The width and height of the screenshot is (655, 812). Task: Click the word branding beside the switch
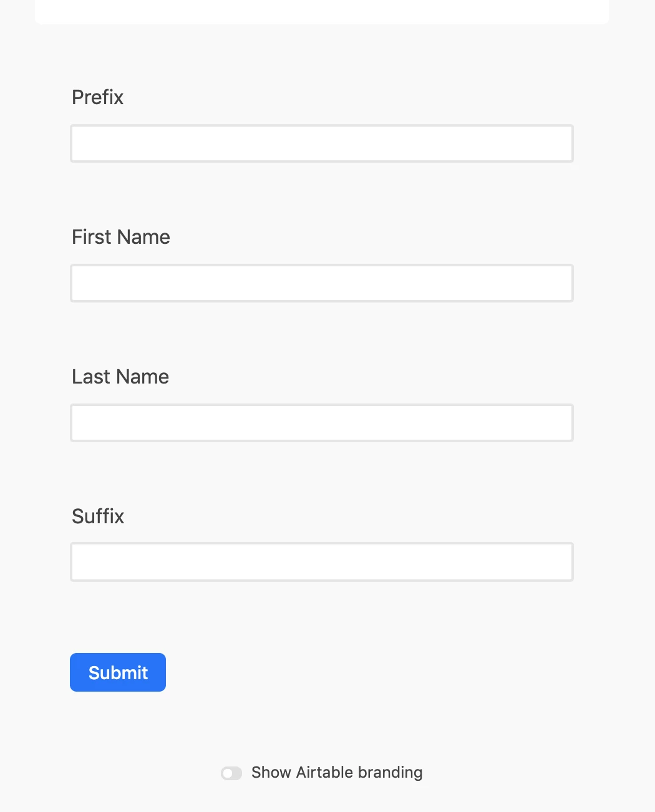point(391,773)
